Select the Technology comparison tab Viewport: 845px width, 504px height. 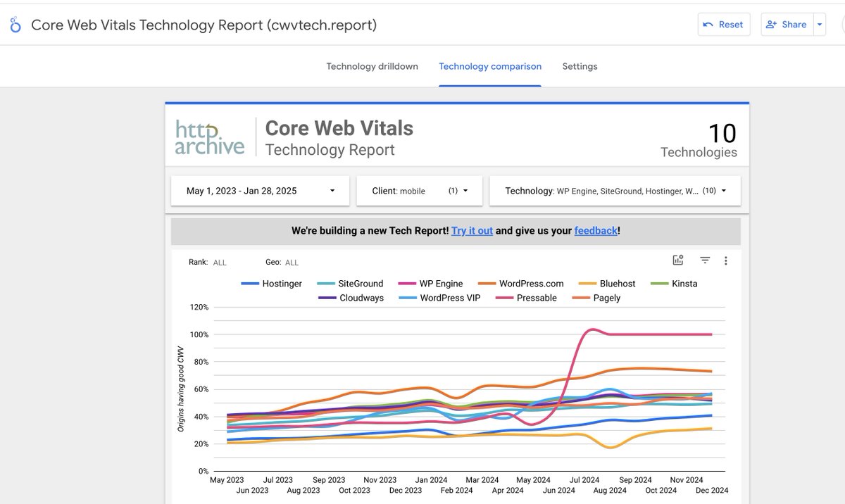(490, 66)
